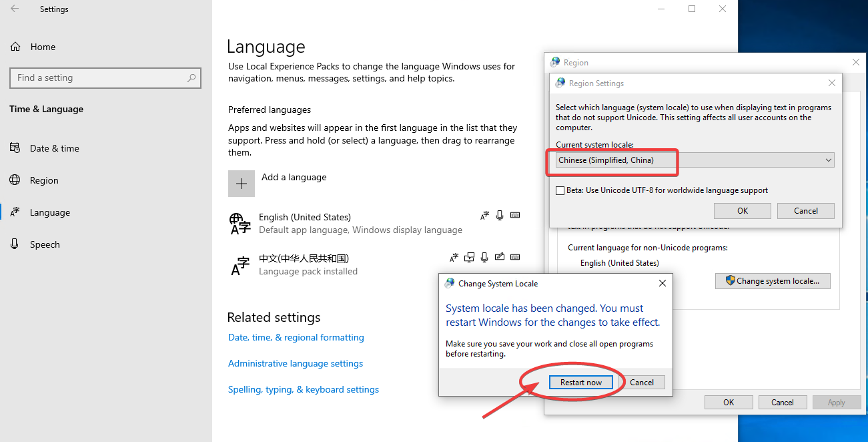Select the 中文(中华人民共和国) language entry
This screenshot has width=868, height=442.
[375, 265]
